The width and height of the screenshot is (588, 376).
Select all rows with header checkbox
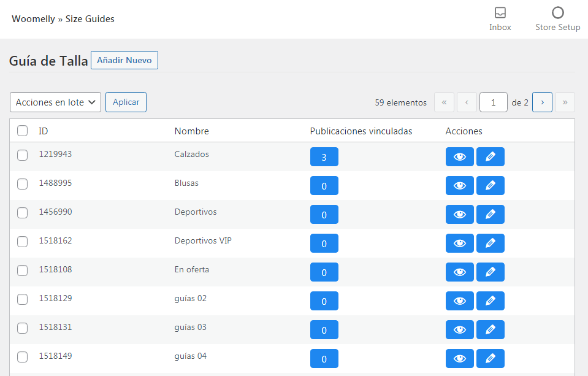point(23,131)
